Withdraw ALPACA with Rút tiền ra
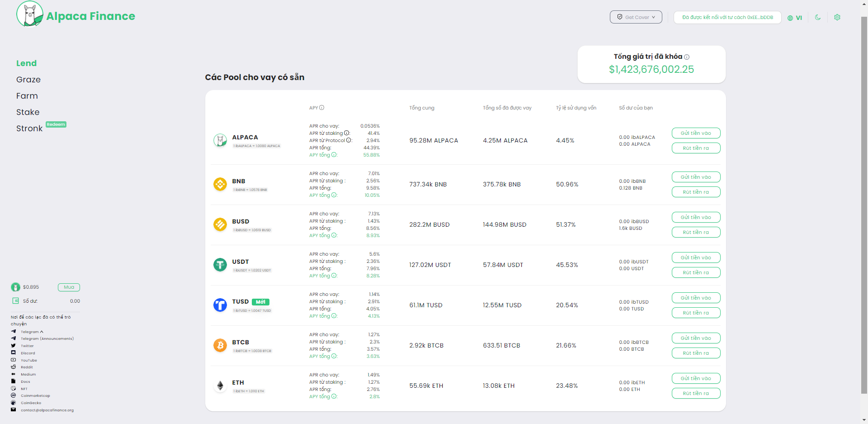 point(696,148)
